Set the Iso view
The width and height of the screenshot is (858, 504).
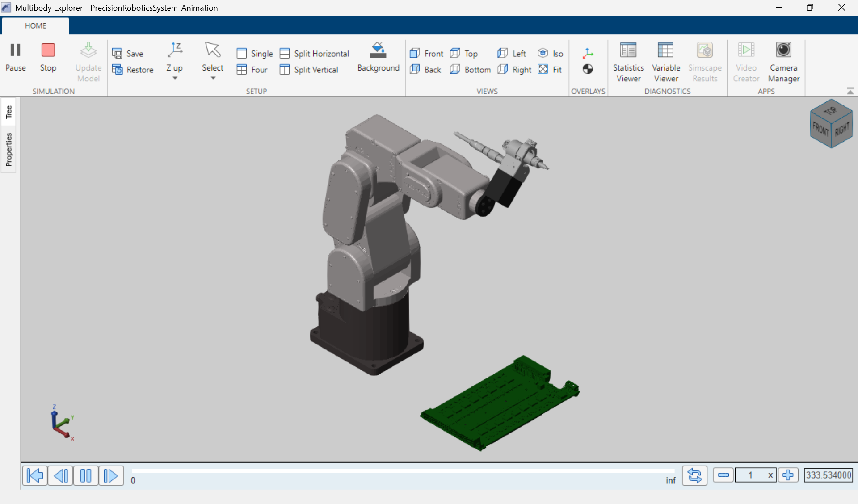pyautogui.click(x=550, y=54)
